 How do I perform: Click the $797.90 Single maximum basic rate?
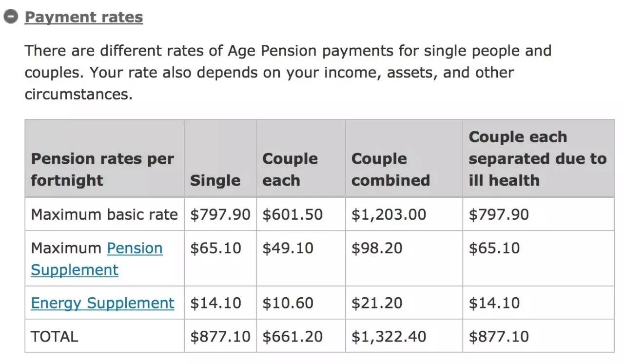[x=220, y=214]
